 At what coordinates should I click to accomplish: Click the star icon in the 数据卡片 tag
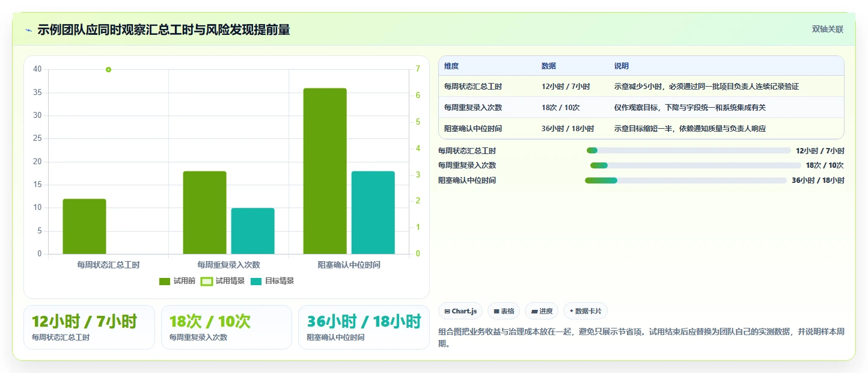(x=572, y=311)
